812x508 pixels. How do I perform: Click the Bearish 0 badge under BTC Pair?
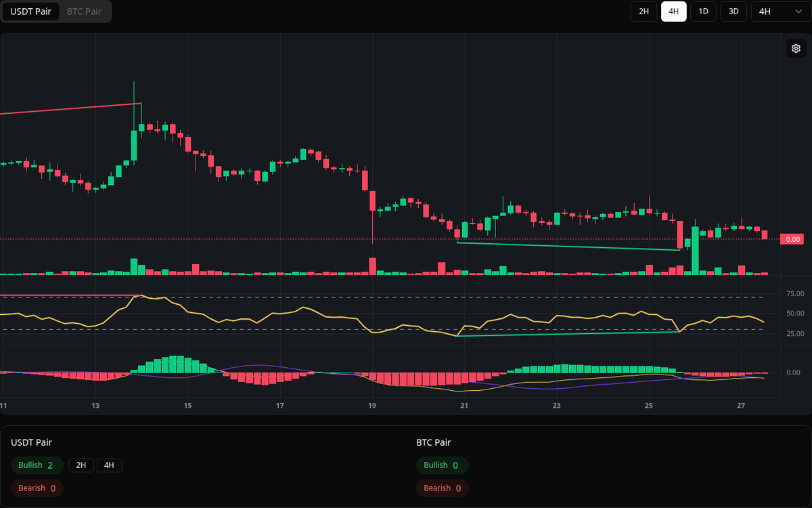pyautogui.click(x=442, y=488)
